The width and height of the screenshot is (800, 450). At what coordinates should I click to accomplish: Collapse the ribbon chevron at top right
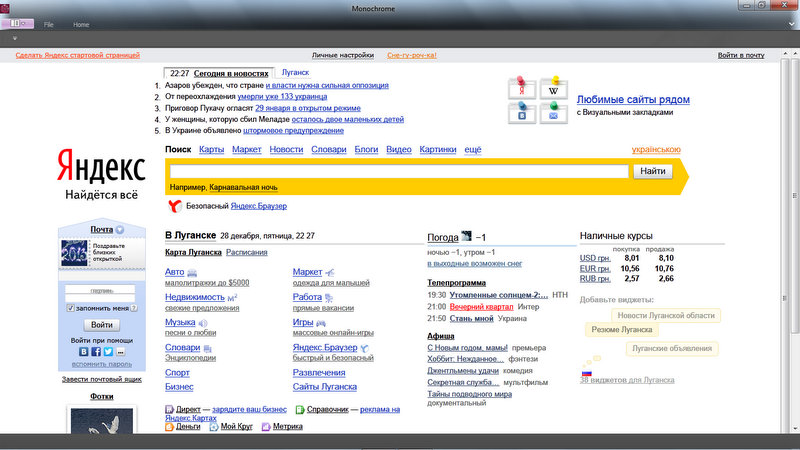coord(792,24)
